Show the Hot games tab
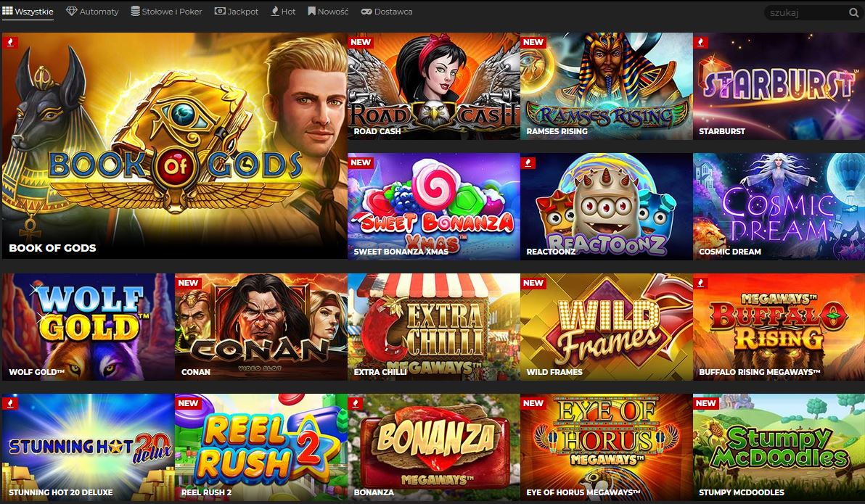Image resolution: width=865 pixels, height=504 pixels. click(x=283, y=12)
